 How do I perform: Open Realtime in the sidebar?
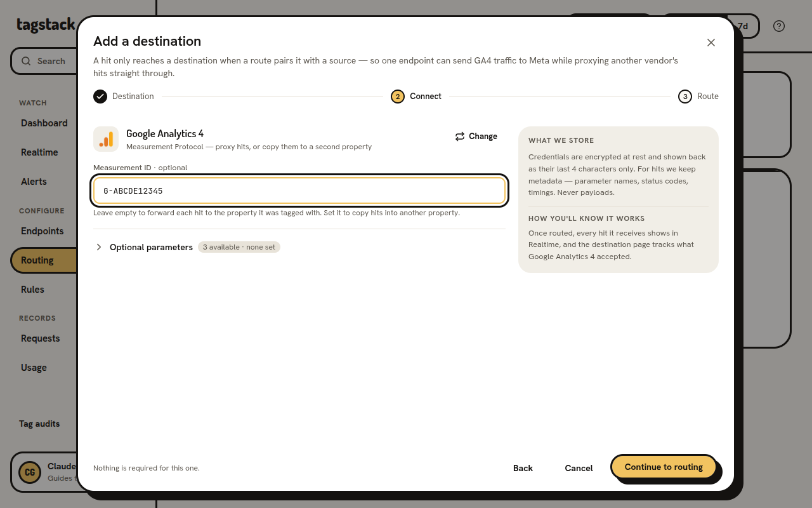(x=39, y=152)
